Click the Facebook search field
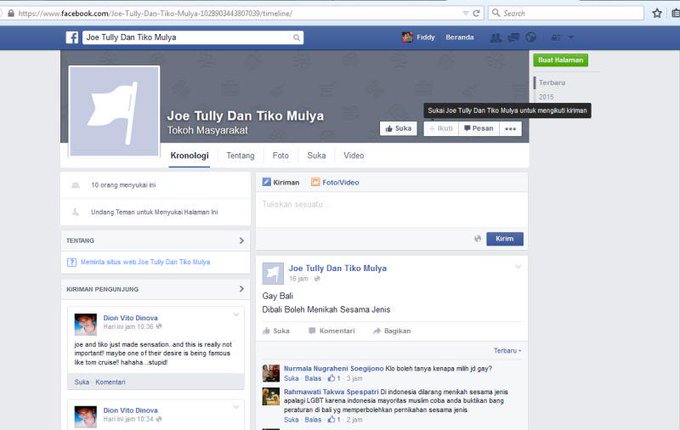Screen dimensions: 680x430 tap(193, 37)
